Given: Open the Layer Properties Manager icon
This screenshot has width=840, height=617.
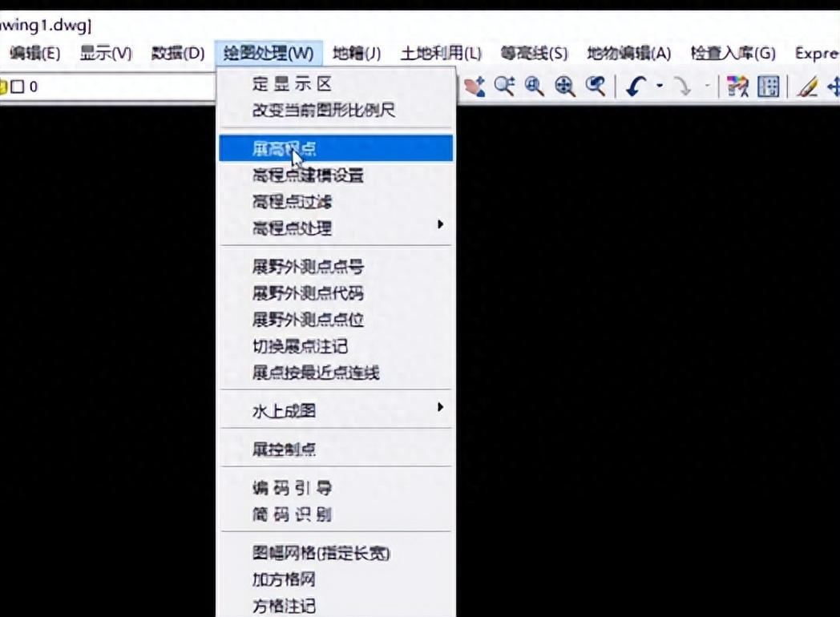Looking at the screenshot, I should coord(766,86).
